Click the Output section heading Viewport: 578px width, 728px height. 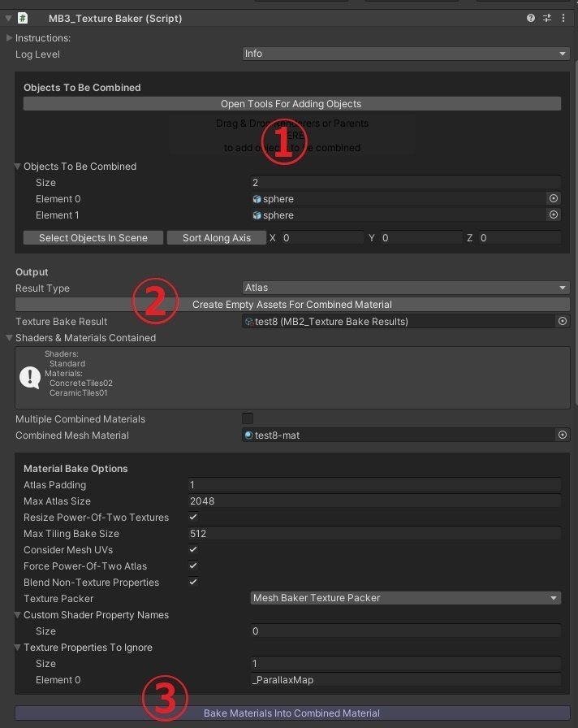[x=32, y=272]
